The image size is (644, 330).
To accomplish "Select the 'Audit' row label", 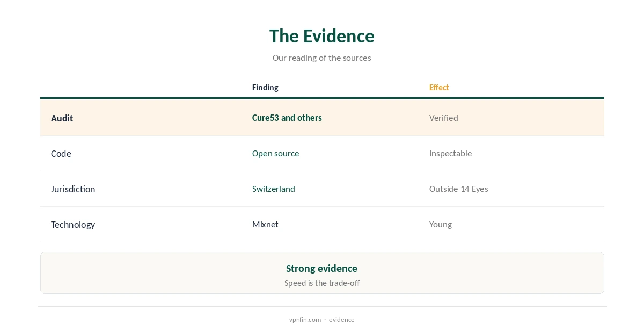I will (x=62, y=118).
